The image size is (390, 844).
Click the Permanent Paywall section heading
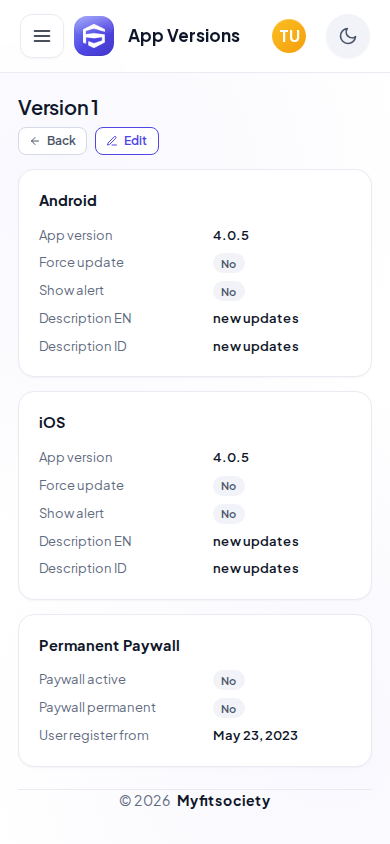click(x=109, y=646)
